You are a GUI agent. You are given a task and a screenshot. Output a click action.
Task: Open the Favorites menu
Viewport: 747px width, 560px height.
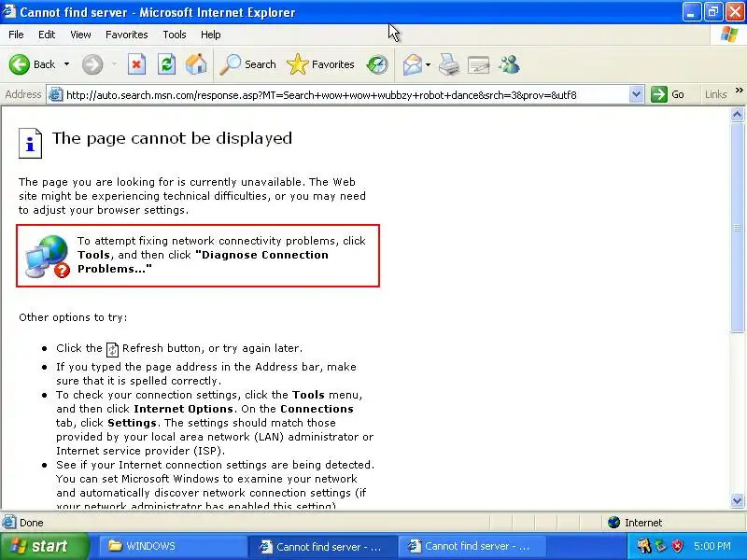[x=127, y=35]
